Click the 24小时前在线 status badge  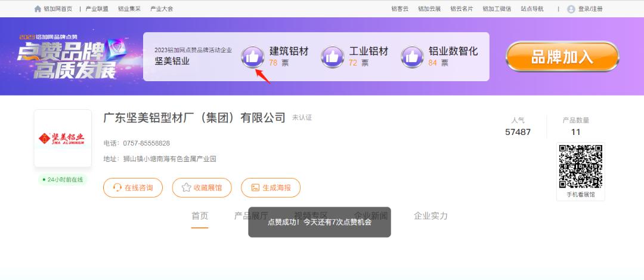(x=63, y=180)
